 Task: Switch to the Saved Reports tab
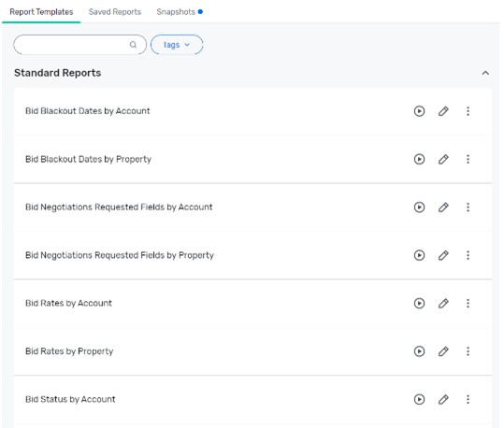pyautogui.click(x=115, y=12)
